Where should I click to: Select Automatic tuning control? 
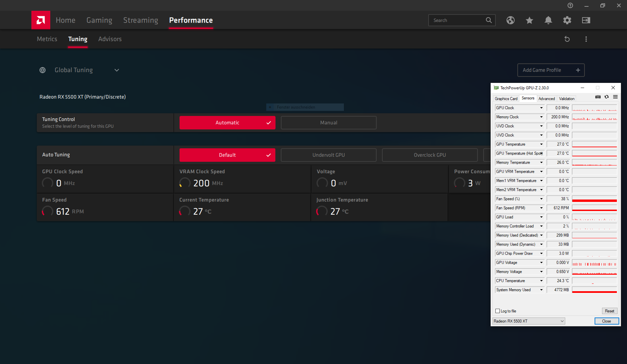point(227,123)
